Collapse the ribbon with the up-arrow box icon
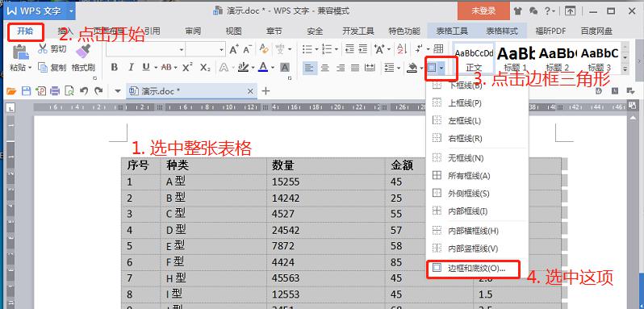The height and width of the screenshot is (309, 644). tap(570, 11)
